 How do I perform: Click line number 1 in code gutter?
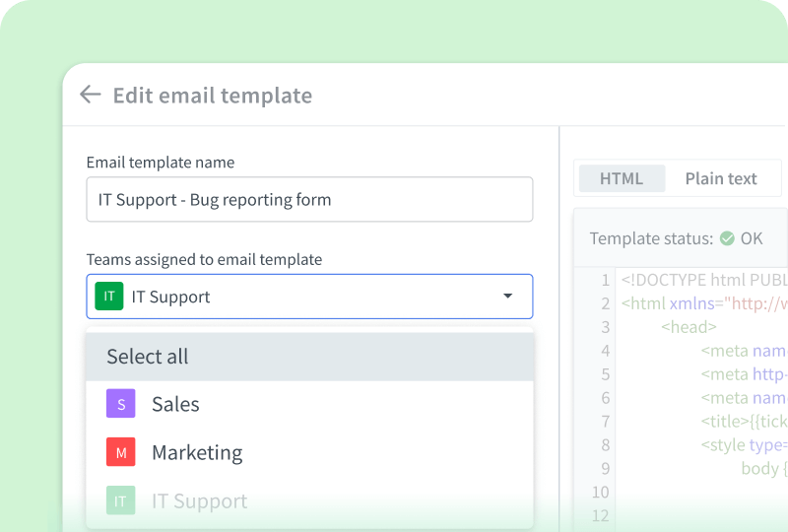click(x=606, y=280)
